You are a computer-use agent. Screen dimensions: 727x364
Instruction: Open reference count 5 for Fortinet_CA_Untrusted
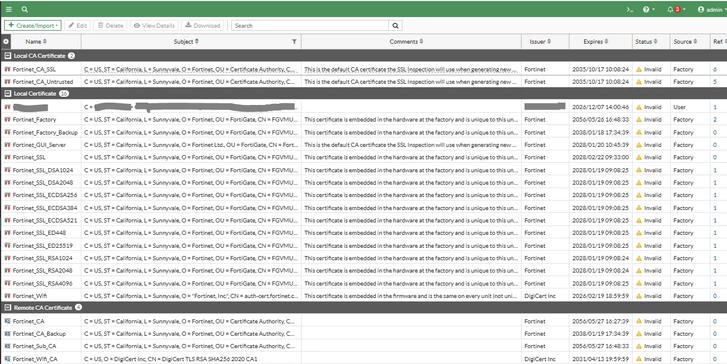coord(715,82)
